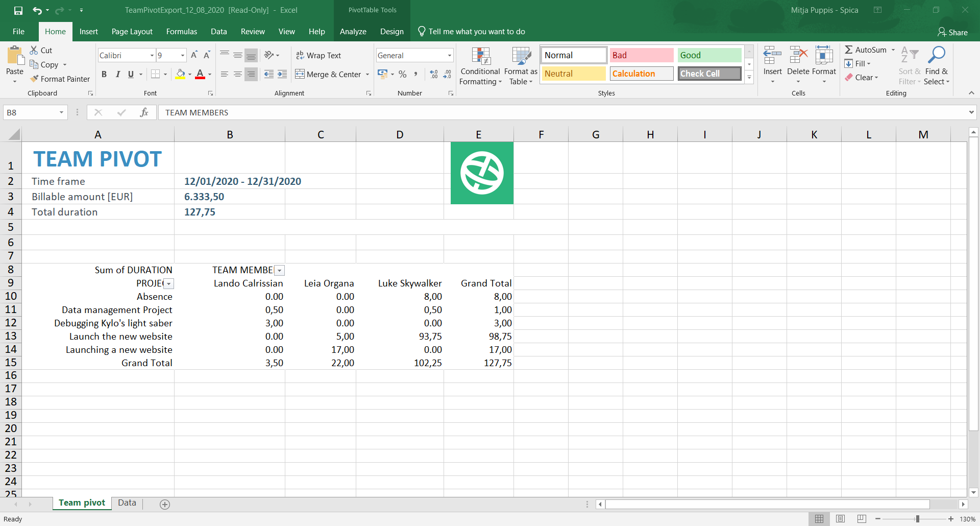Save the workbook using the floppy icon
Viewport: 980px width, 526px height.
click(x=18, y=10)
